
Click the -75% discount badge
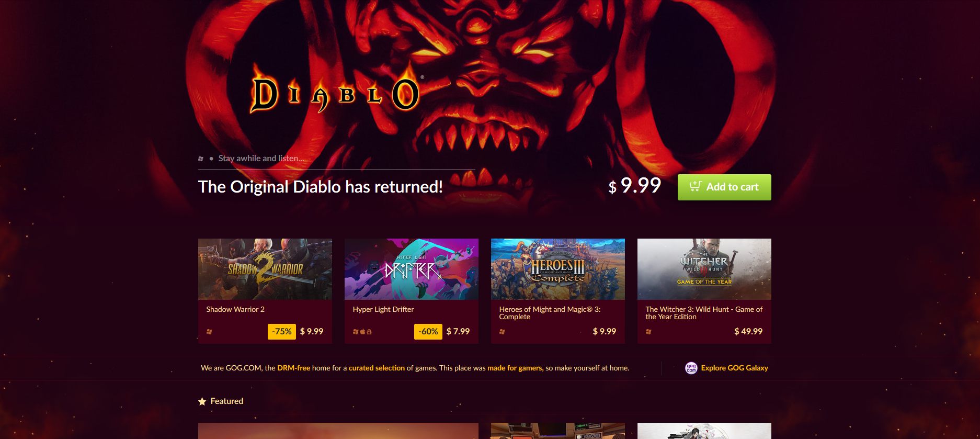(282, 332)
